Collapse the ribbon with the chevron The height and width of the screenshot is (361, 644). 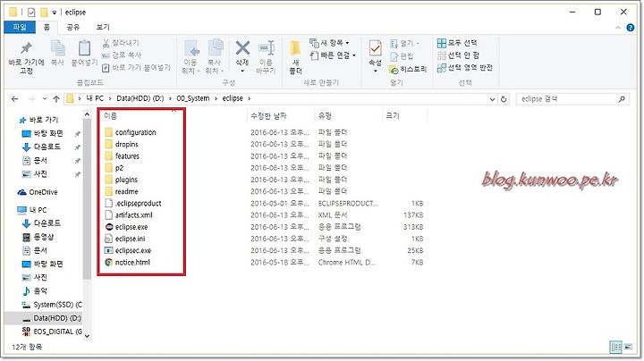click(618, 28)
